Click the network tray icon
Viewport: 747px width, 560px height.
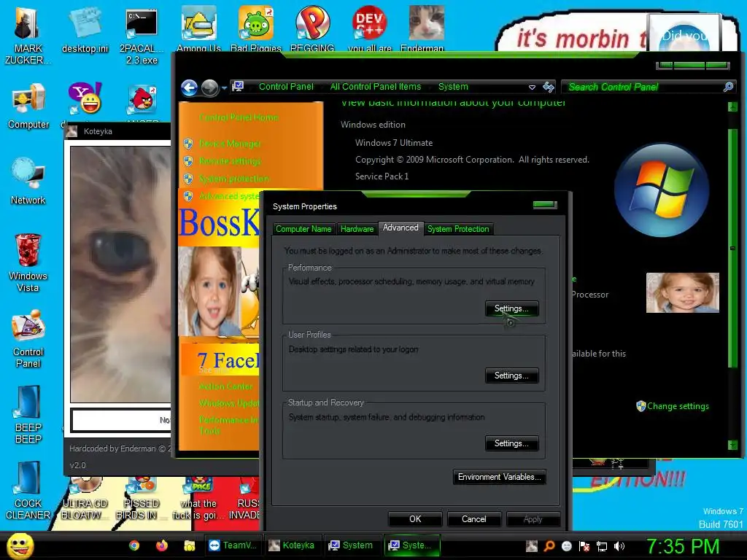coord(602,546)
